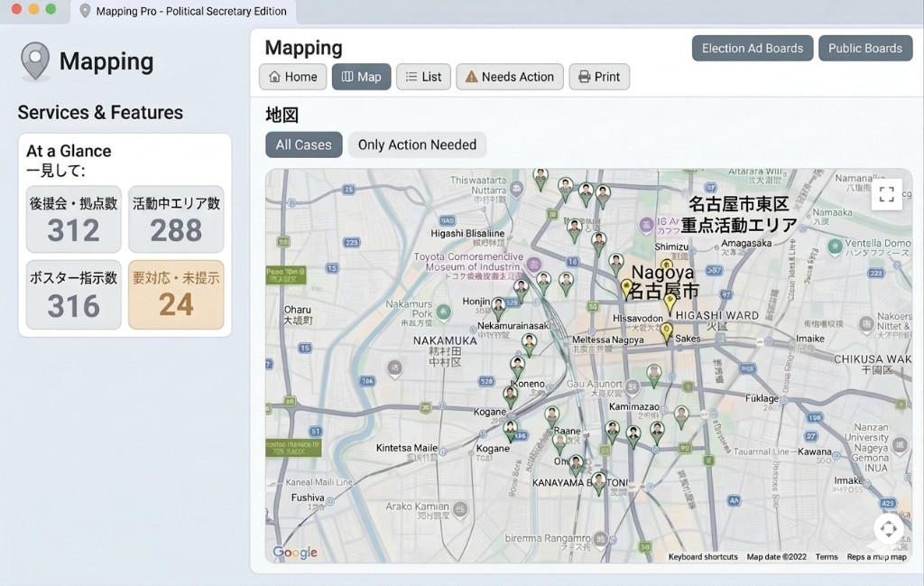
Task: Click the Google logo on the map
Action: coord(295,553)
